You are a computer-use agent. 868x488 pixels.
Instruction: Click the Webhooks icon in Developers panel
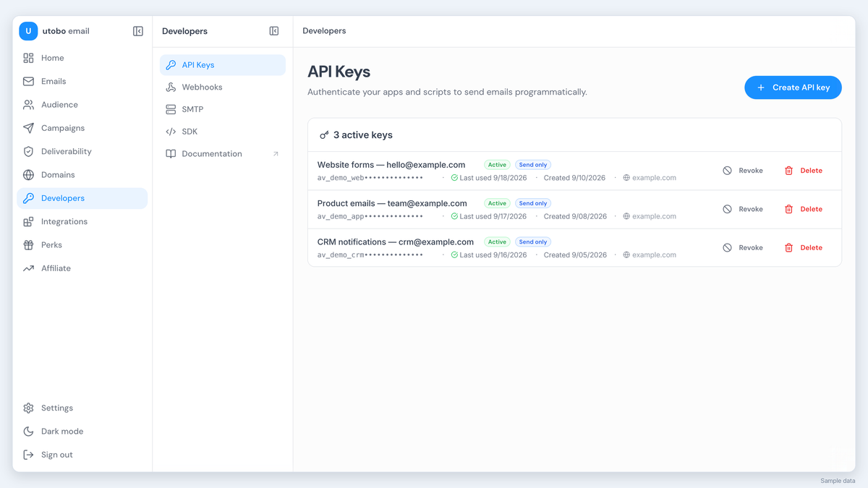[x=171, y=87]
